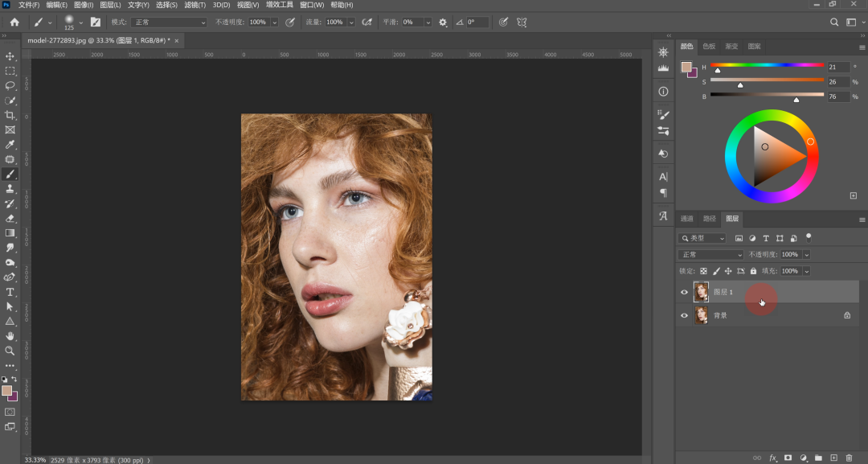Open the layer filter 类型 dropdown
Viewport: 868px width, 464px height.
702,238
